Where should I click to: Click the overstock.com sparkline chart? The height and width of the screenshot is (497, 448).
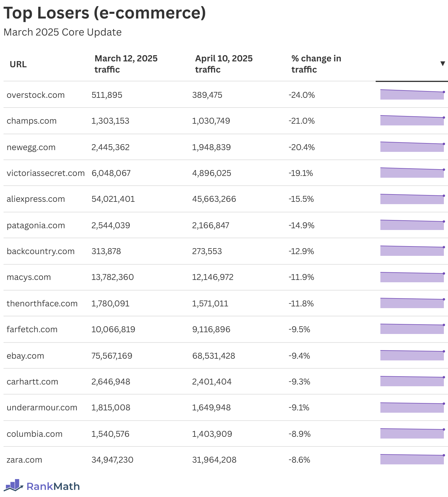412,94
